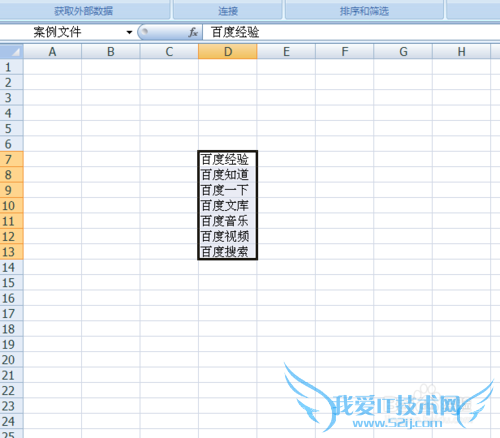Select row 6 header
Screen dimensions: 500x438
click(12, 144)
